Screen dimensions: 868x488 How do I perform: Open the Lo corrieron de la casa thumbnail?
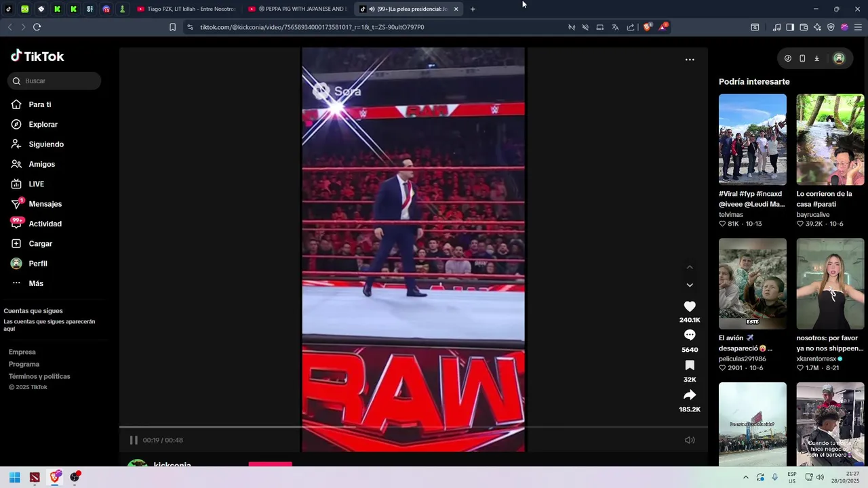(x=830, y=140)
